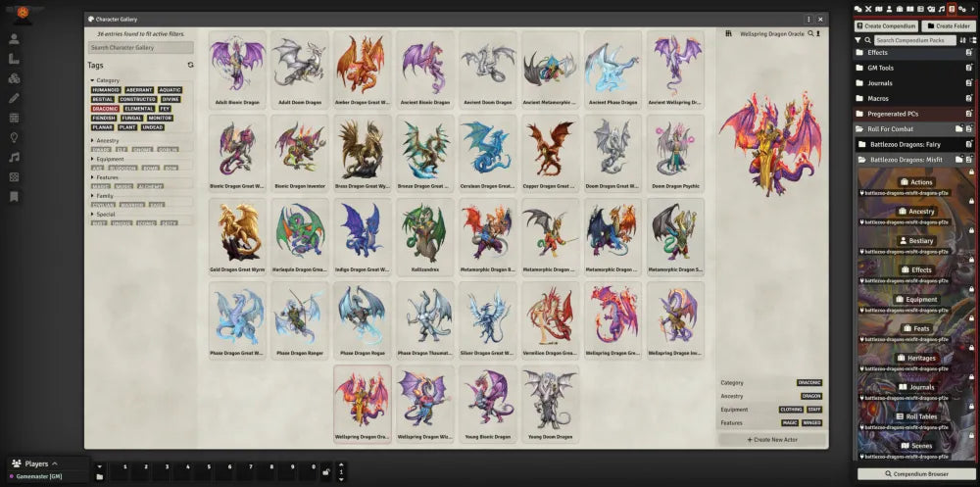This screenshot has height=487, width=980.
Task: Click the Create Compendium button
Action: click(886, 25)
